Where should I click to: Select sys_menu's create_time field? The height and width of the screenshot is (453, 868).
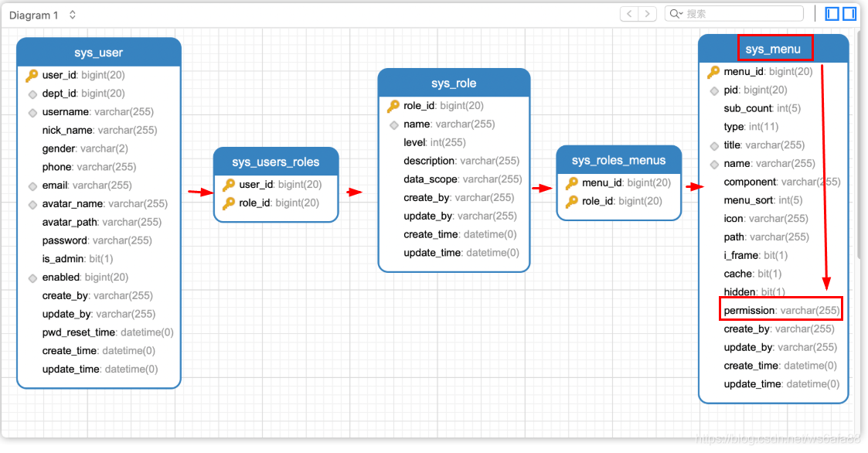pos(781,366)
